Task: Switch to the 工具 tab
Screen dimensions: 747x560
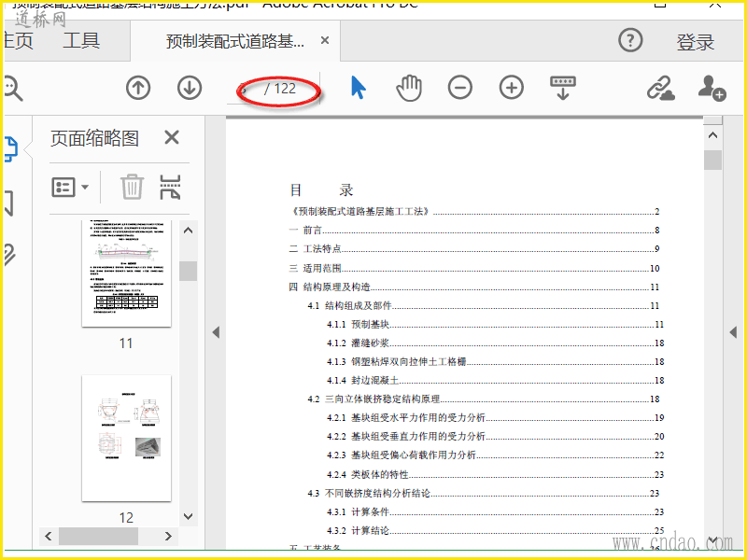Action: [81, 40]
